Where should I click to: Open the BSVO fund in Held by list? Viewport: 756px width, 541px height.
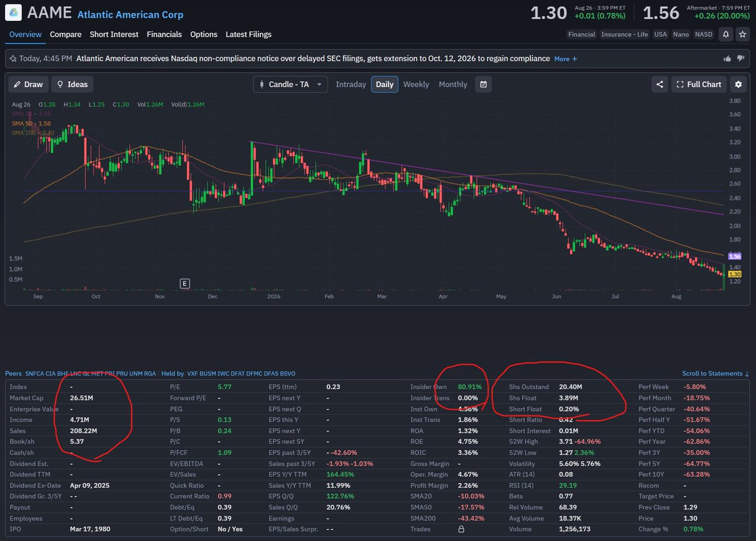click(x=286, y=374)
